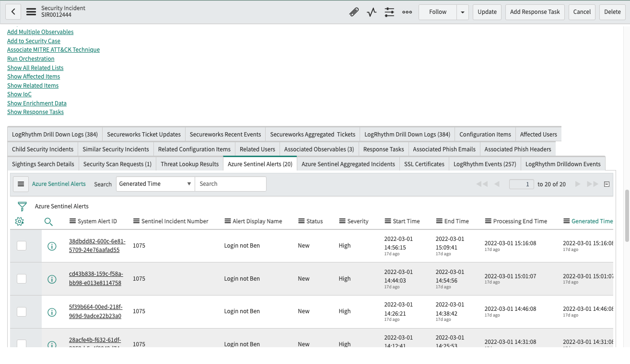This screenshot has height=364, width=630.
Task: Click Show Response Tasks link
Action: (x=35, y=112)
